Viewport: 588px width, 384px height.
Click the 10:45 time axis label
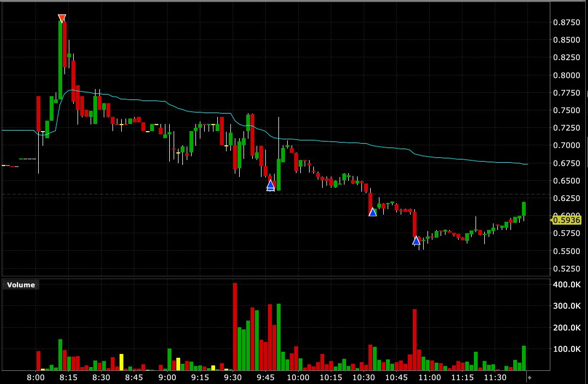click(x=396, y=377)
